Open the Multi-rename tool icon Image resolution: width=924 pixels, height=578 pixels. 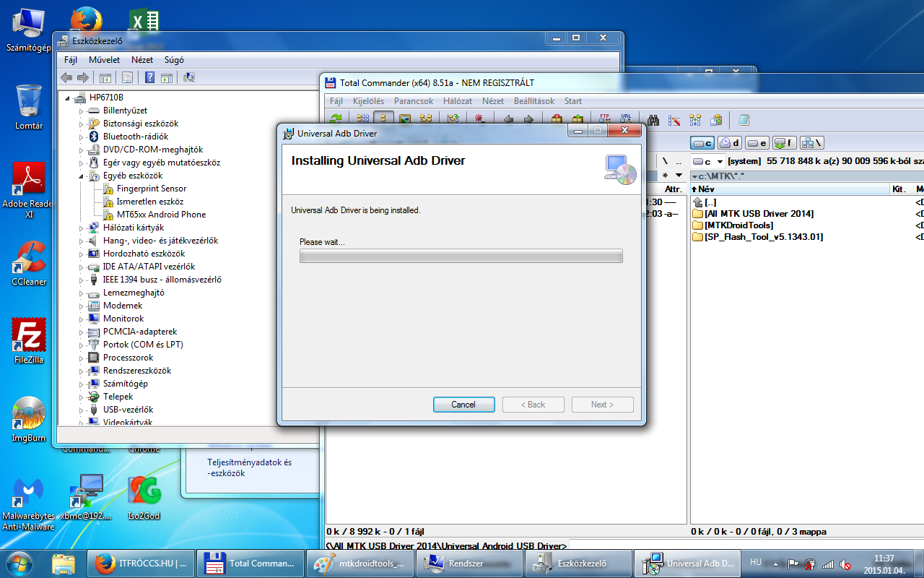(x=674, y=120)
